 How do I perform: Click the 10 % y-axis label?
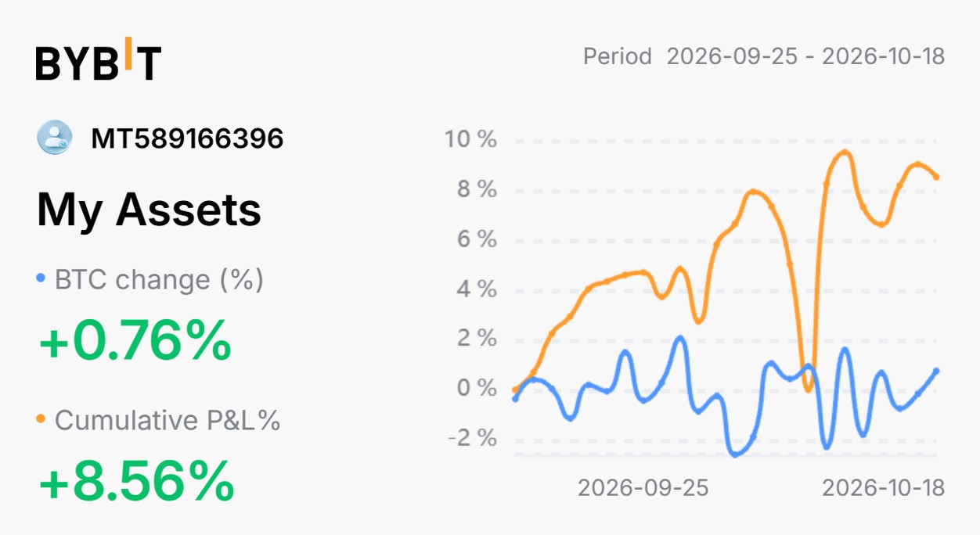click(x=470, y=140)
